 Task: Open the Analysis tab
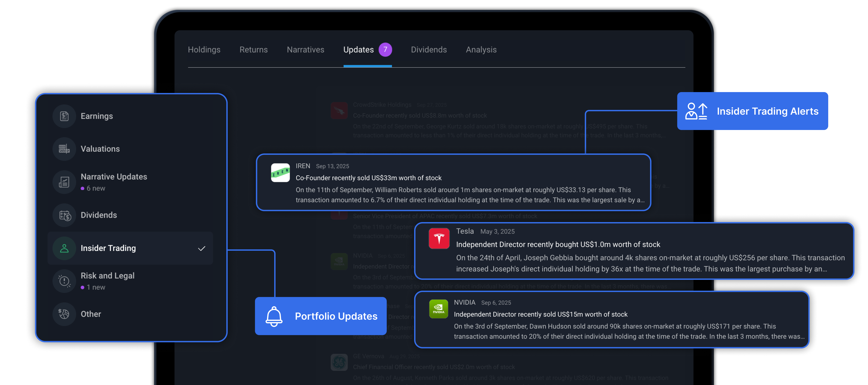(481, 50)
